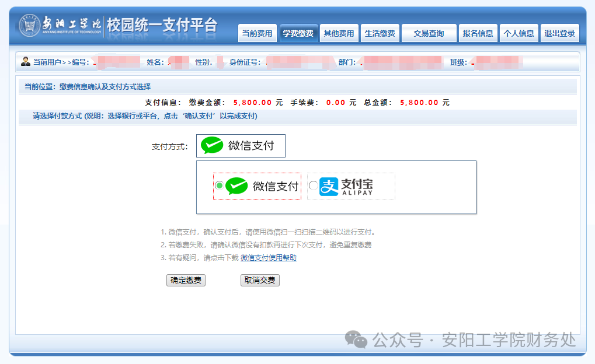Click the 5,800.00 total amount text
Image resolution: width=595 pixels, height=364 pixels.
pyautogui.click(x=419, y=103)
